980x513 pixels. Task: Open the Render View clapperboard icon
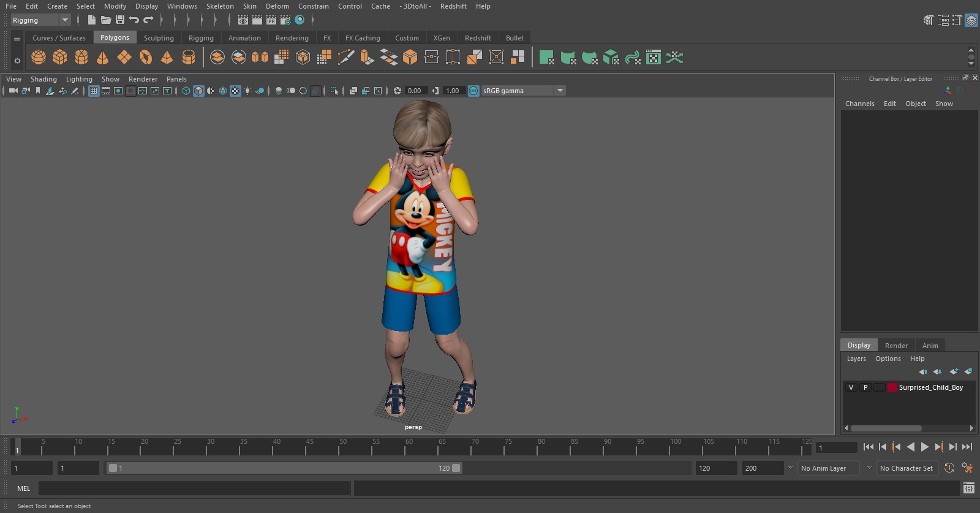point(243,20)
